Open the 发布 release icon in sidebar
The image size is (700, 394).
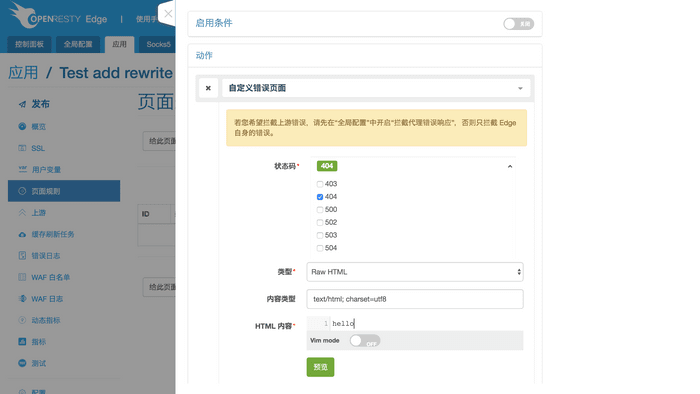coord(22,104)
